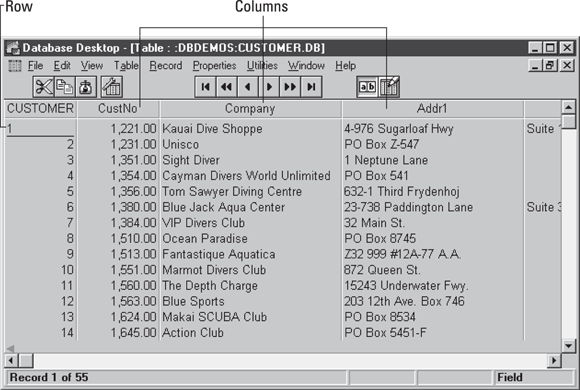Screen dimensions: 580x390
Task: Toggle Field View ab button
Action: coord(367,87)
